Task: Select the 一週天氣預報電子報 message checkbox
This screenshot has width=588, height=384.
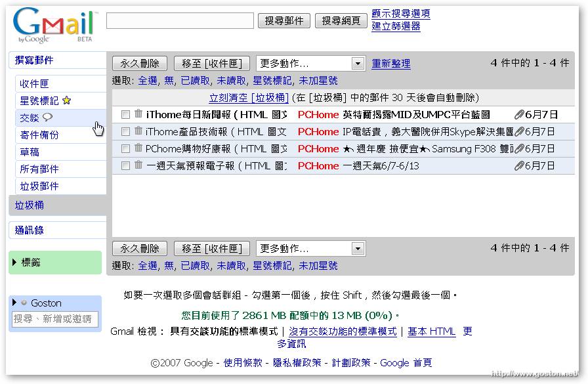Action: [125, 166]
